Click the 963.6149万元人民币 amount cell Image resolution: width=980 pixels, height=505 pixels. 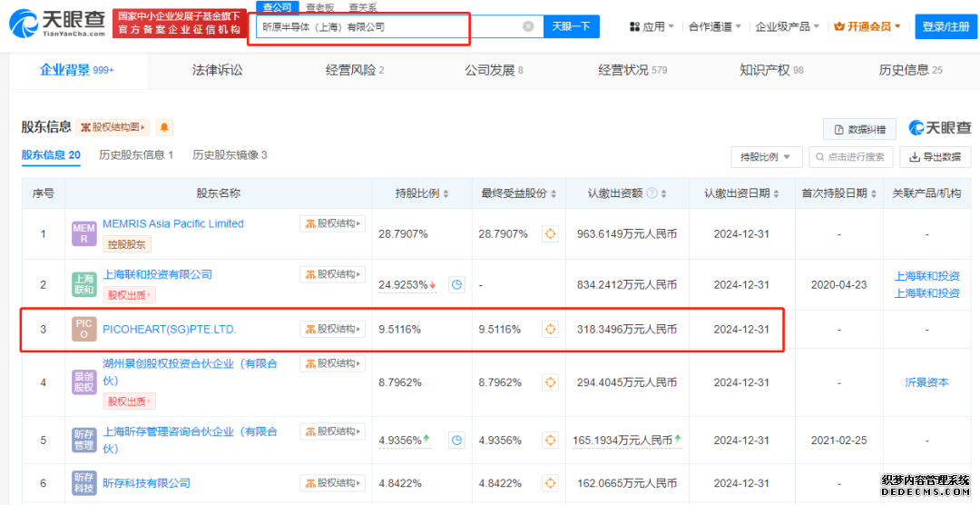tap(627, 234)
